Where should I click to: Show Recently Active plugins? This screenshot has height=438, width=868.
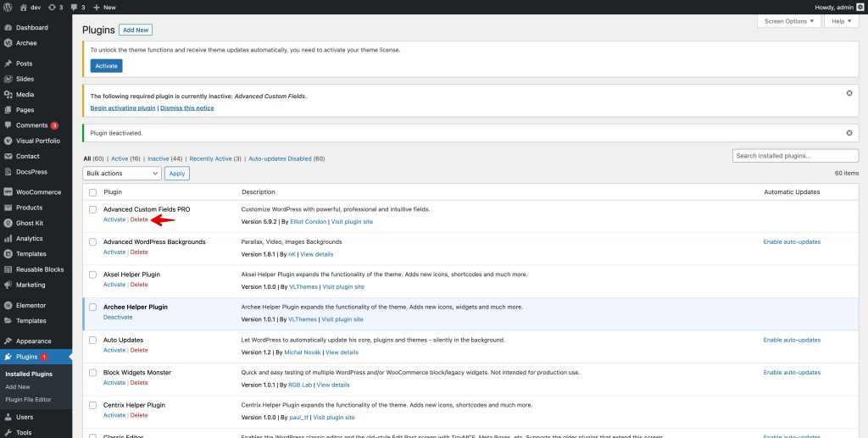click(x=215, y=158)
